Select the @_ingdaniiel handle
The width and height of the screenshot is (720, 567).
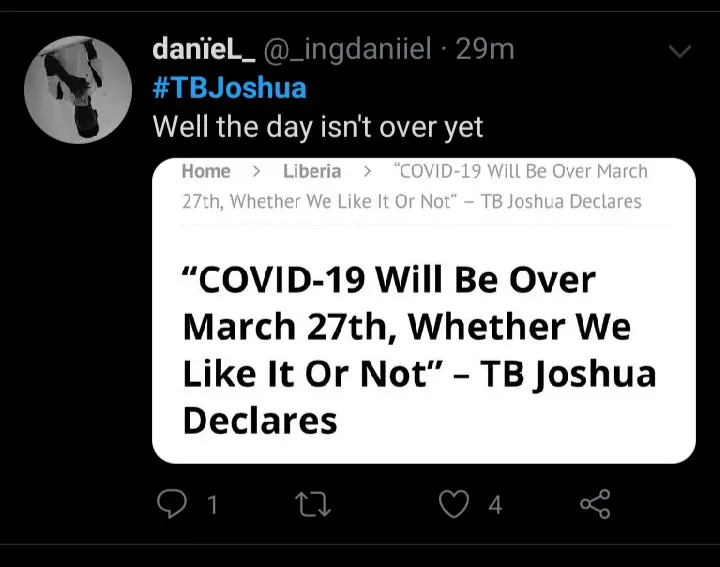tap(348, 50)
